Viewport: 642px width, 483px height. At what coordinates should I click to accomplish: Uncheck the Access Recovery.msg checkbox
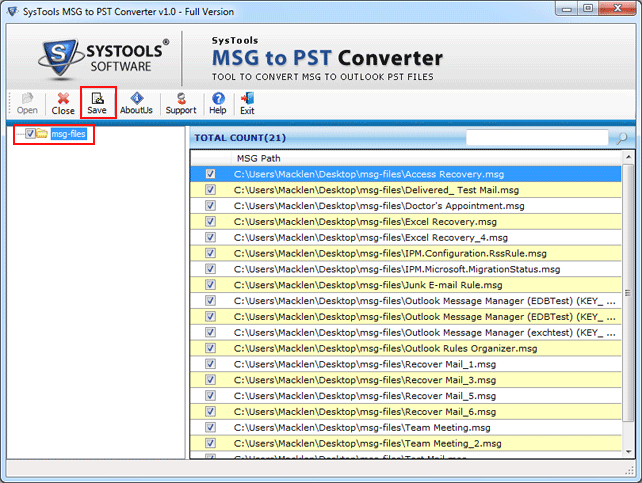pos(210,174)
